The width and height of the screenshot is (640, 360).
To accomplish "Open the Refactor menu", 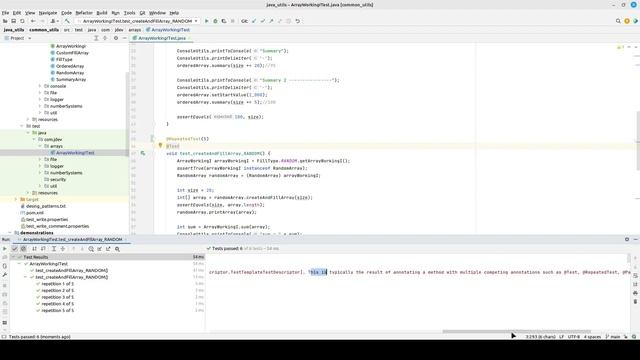I will pos(84,13).
